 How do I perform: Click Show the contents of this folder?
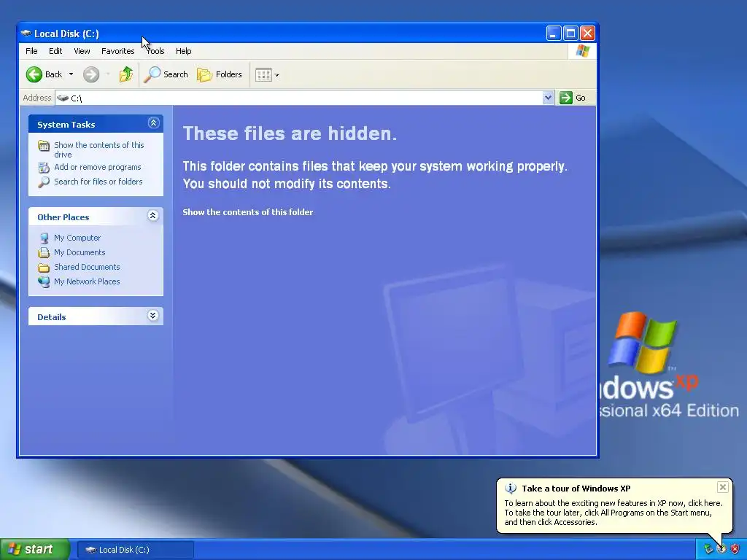[248, 212]
